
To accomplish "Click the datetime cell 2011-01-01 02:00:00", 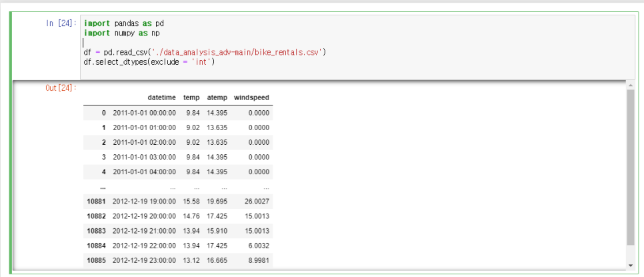I will pyautogui.click(x=144, y=143).
